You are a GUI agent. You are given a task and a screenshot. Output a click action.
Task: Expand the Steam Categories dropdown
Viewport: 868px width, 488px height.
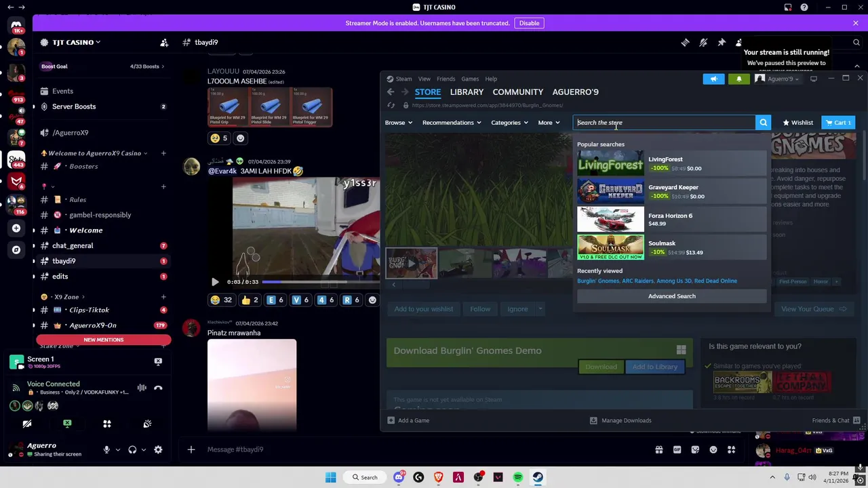click(509, 123)
